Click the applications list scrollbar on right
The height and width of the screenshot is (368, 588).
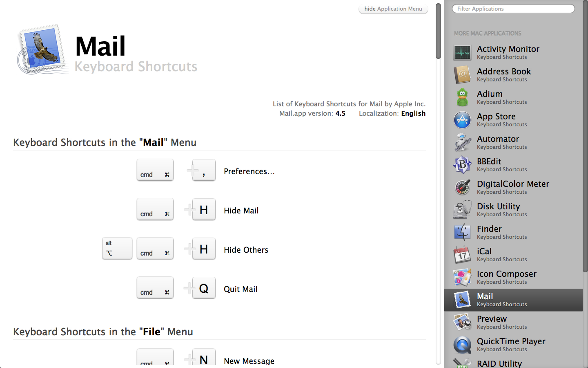coord(585,139)
